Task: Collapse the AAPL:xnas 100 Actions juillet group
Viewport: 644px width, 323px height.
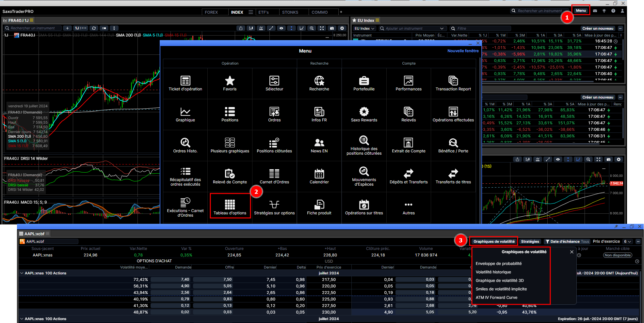Action: 22,273
